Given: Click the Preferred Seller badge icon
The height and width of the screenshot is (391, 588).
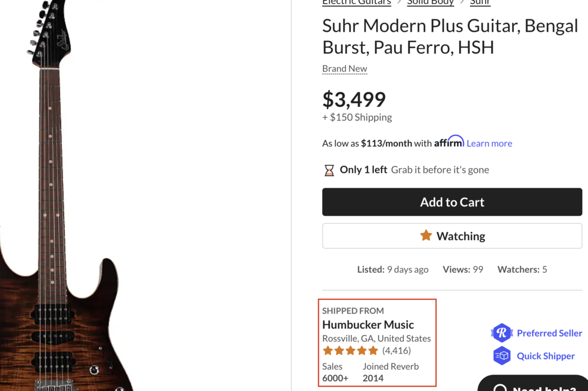Looking at the screenshot, I should pos(502,333).
